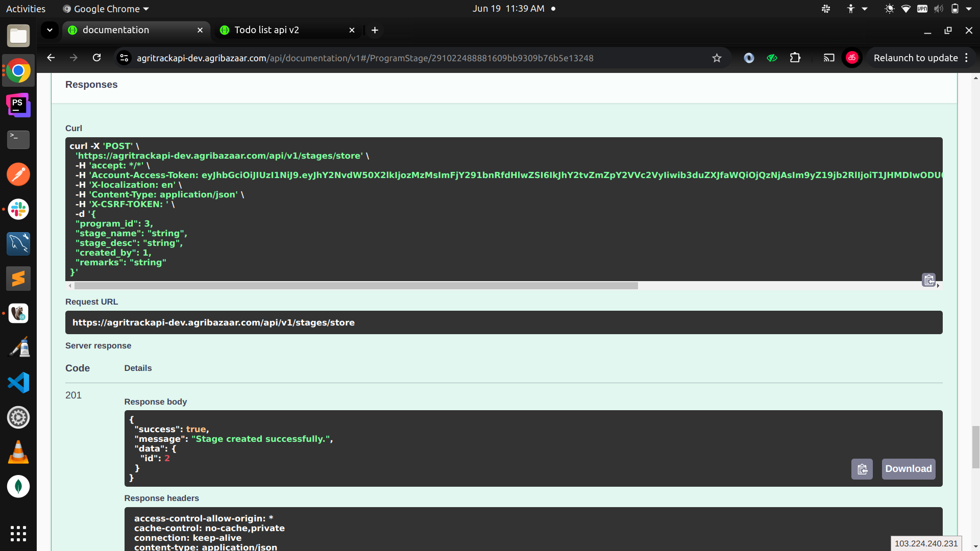Open MongoDB Compass from the dock
980x551 pixels.
[18, 487]
